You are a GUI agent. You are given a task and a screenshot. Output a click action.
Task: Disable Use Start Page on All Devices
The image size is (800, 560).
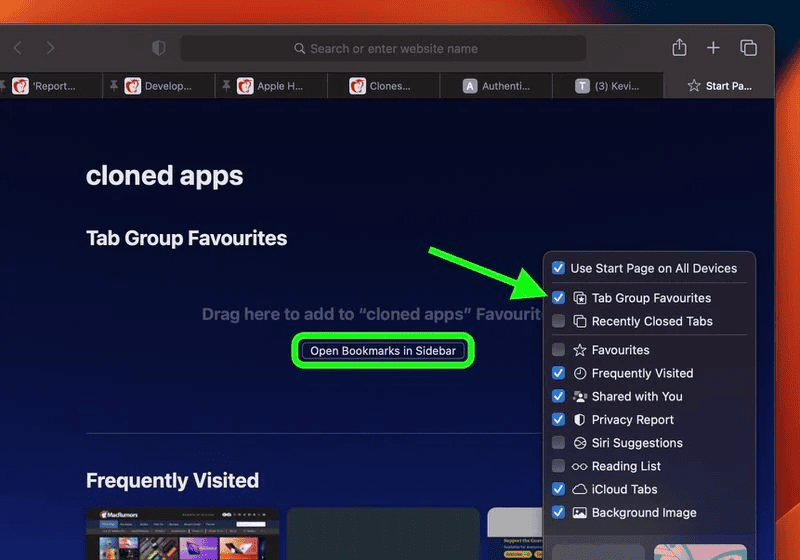coord(559,268)
